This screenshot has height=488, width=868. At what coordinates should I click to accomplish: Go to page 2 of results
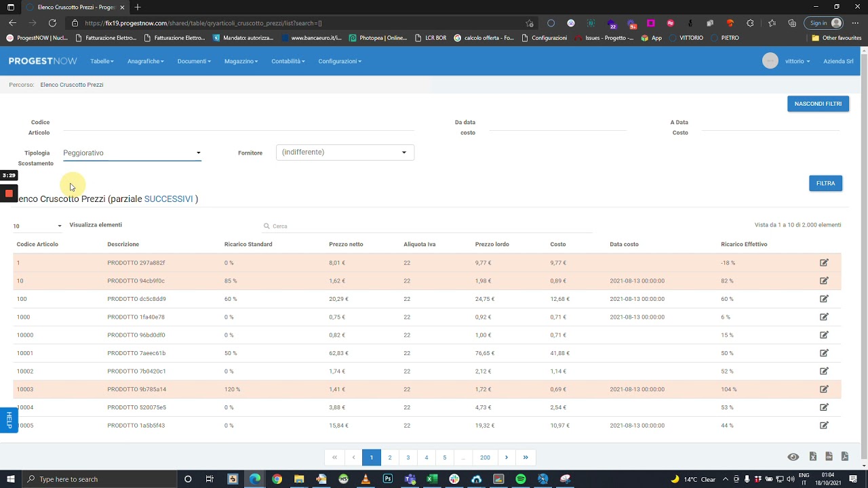click(390, 457)
